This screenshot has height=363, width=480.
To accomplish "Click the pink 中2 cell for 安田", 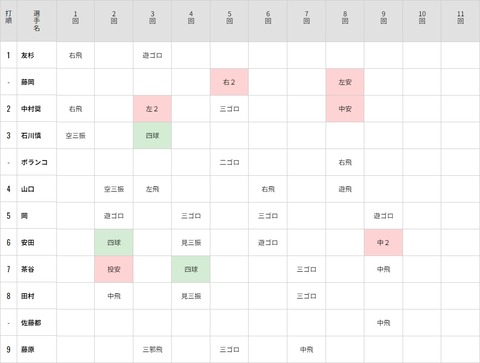I will click(383, 242).
